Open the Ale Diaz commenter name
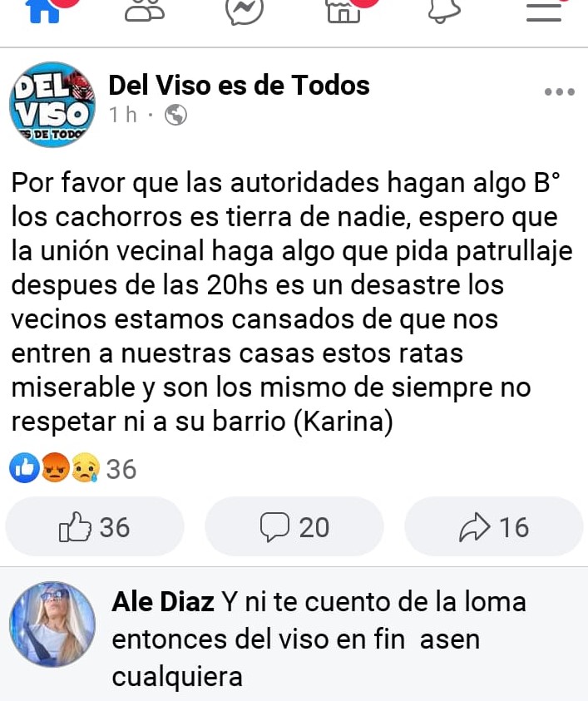 (x=163, y=602)
